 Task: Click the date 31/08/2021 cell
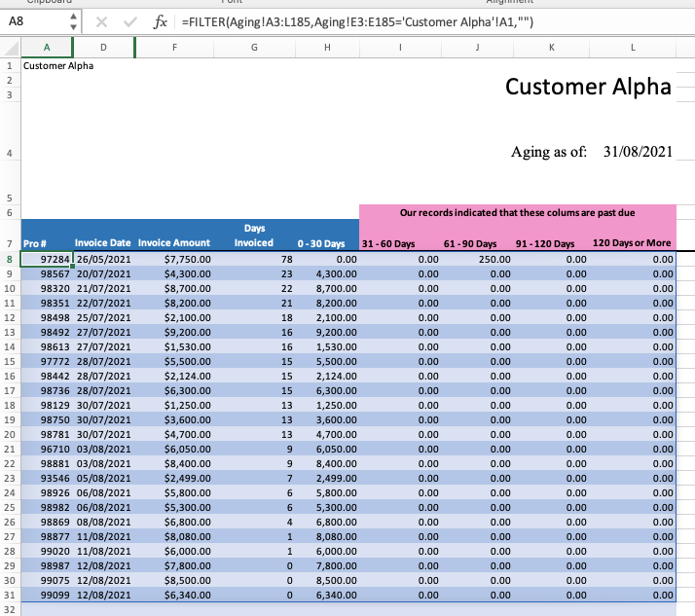(x=638, y=152)
